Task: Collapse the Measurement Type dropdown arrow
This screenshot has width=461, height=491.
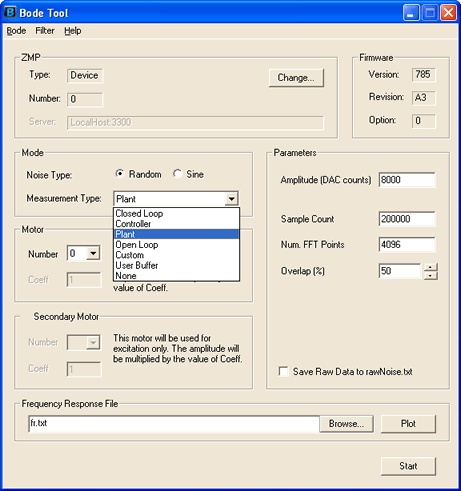Action: click(231, 199)
